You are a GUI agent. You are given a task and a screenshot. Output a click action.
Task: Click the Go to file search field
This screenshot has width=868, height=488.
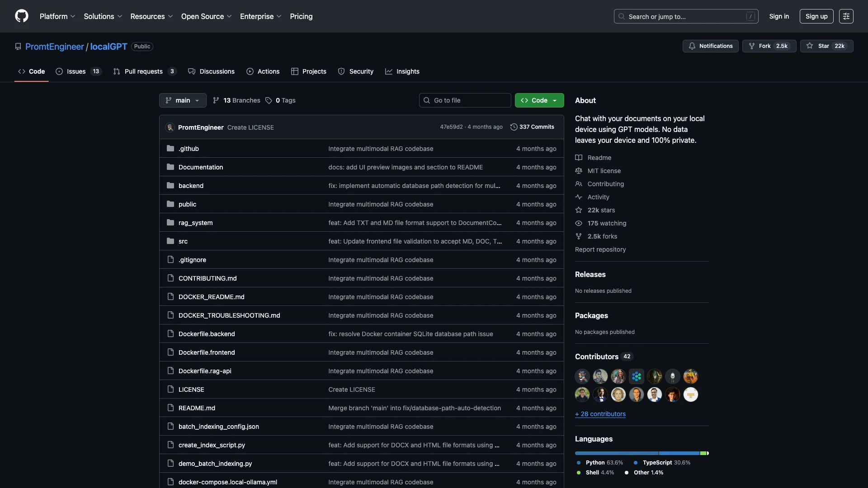click(x=465, y=100)
